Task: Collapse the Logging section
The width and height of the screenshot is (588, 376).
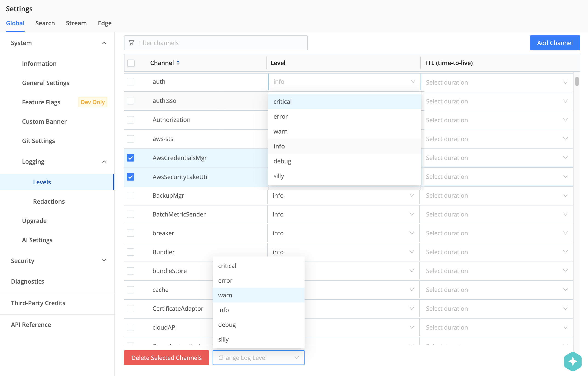Action: tap(105, 162)
